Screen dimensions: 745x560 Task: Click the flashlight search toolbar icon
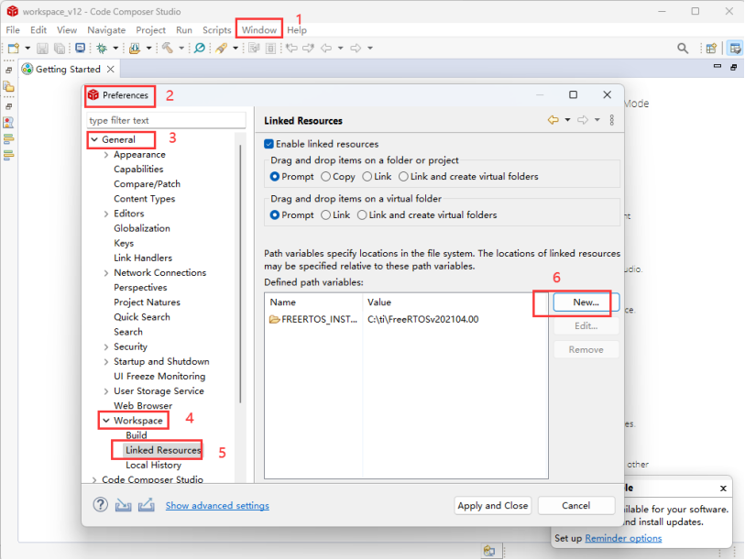221,48
